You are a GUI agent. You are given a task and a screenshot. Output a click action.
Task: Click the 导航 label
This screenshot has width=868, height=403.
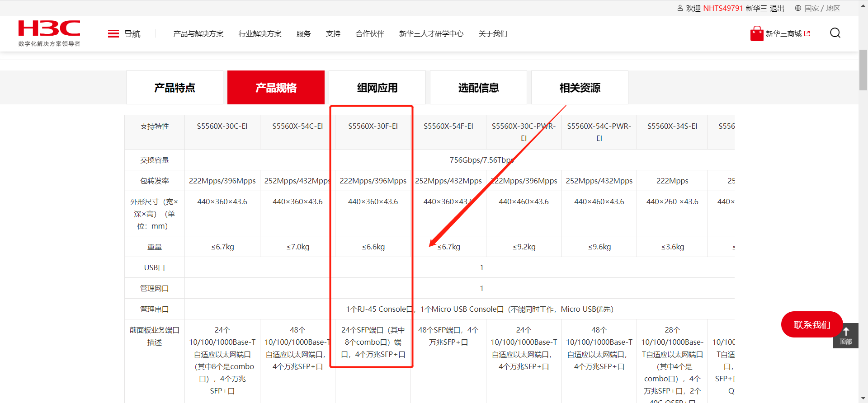[132, 34]
